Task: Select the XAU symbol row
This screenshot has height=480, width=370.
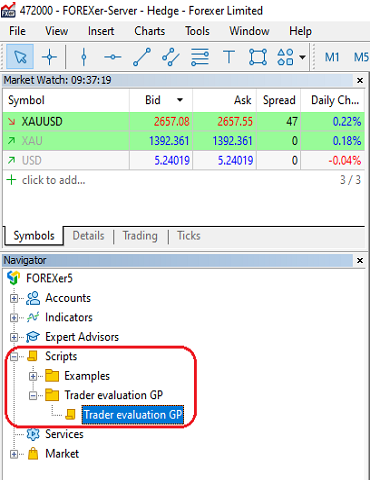Action: (x=184, y=141)
